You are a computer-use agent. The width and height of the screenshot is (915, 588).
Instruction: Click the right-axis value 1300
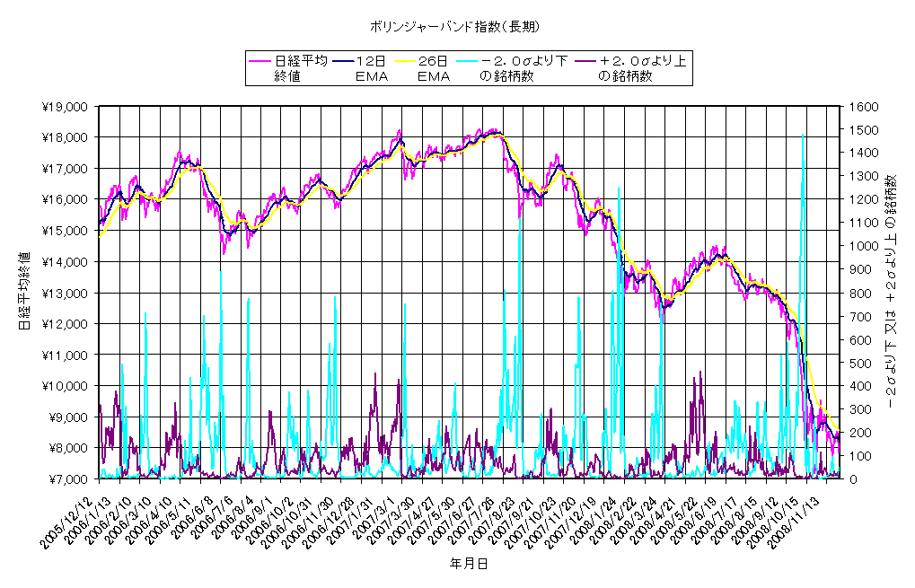tap(864, 176)
